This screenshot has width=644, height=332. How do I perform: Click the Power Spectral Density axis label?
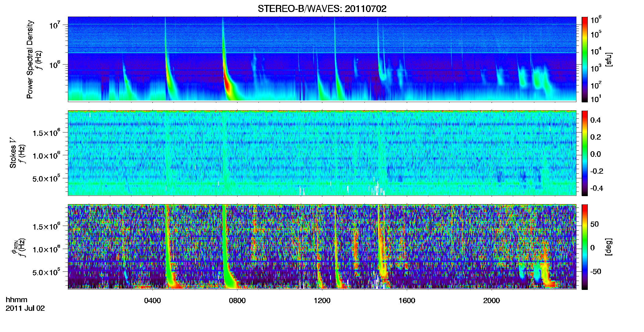coord(30,59)
